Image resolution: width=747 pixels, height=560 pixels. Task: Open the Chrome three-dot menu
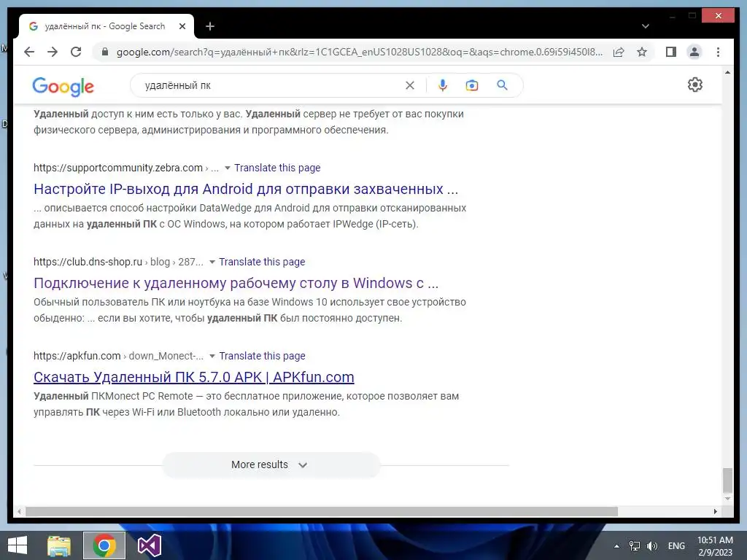[x=718, y=52]
